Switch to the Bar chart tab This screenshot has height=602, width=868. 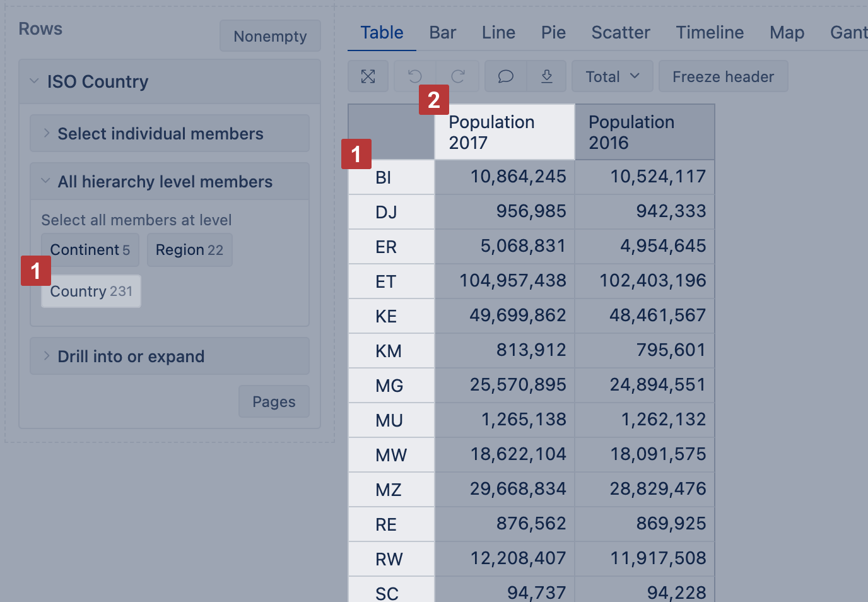pyautogui.click(x=442, y=33)
